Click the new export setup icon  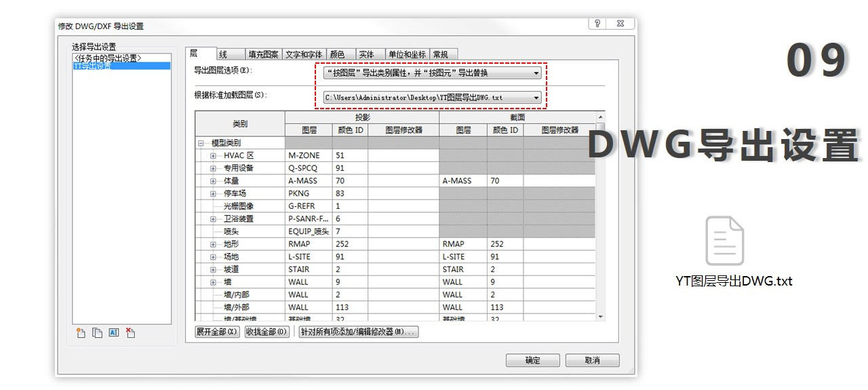point(80,332)
